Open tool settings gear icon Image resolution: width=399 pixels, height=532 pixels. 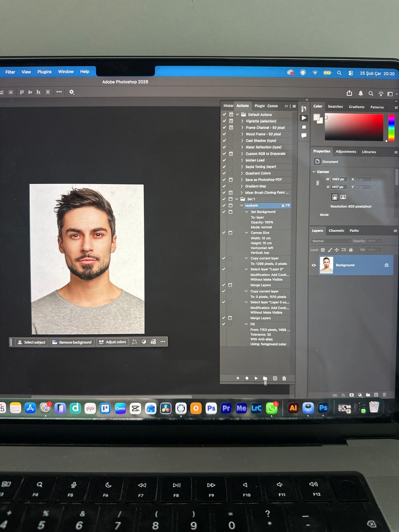point(71,92)
